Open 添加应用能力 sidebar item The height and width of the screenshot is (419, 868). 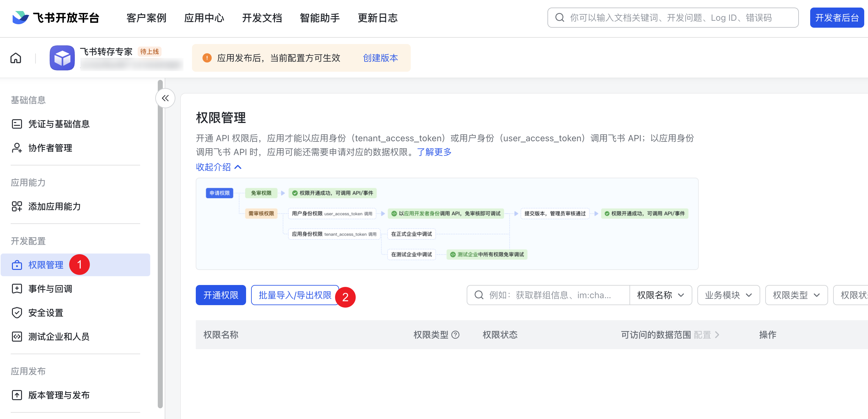pyautogui.click(x=75, y=206)
